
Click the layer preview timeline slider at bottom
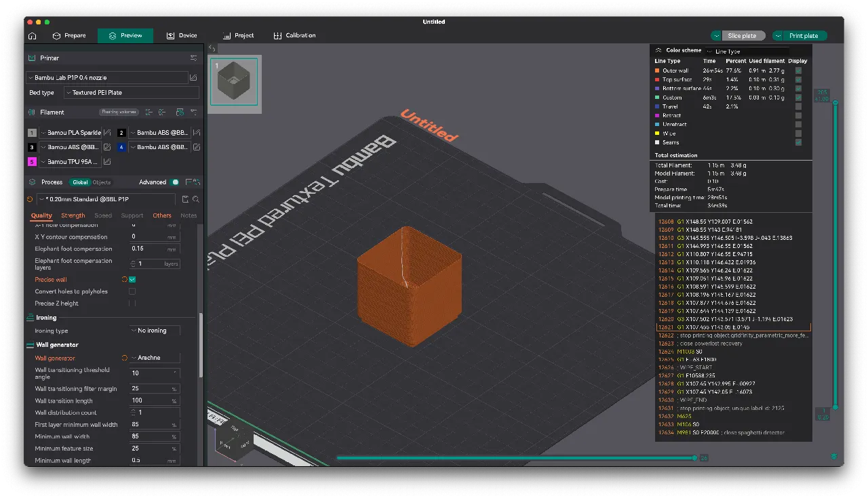click(515, 457)
